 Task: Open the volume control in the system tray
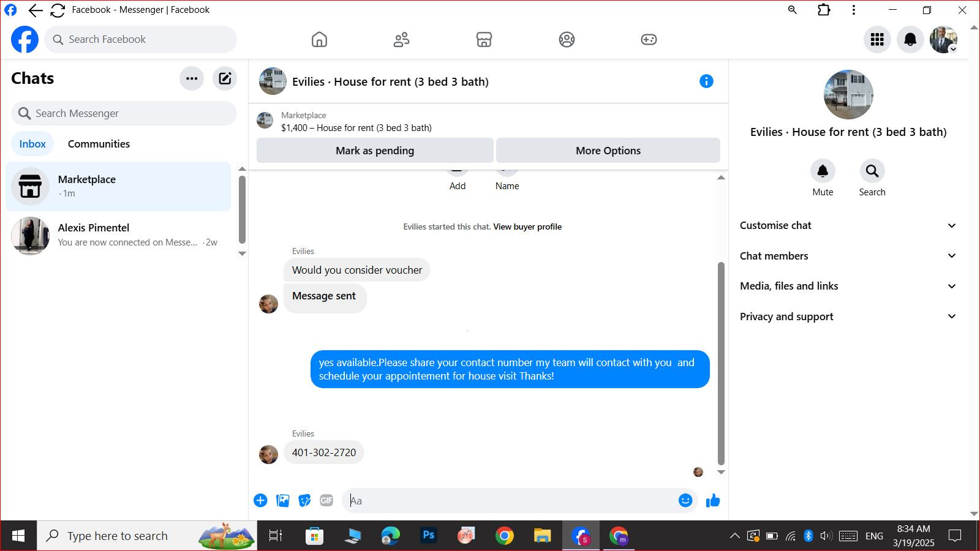pyautogui.click(x=826, y=536)
